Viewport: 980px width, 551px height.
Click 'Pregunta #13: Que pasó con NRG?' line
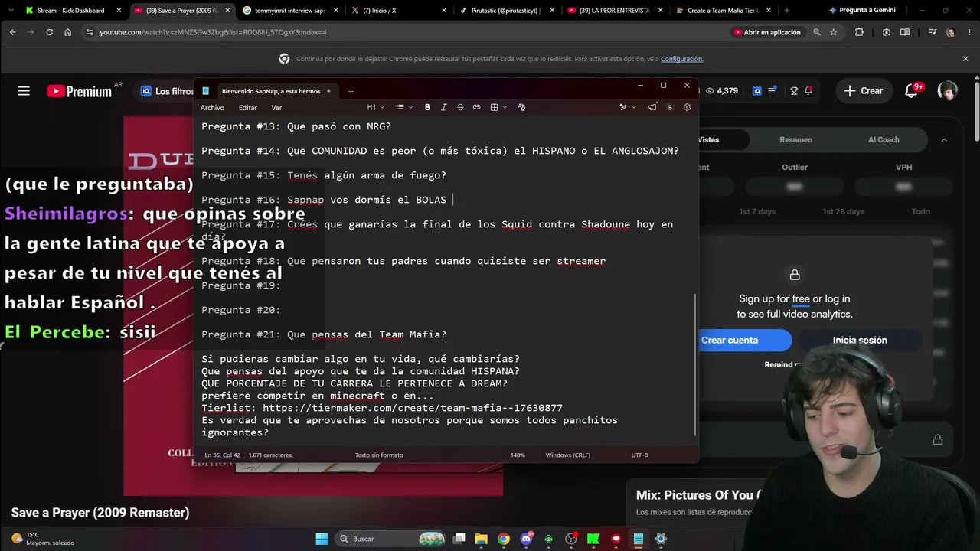click(x=296, y=126)
